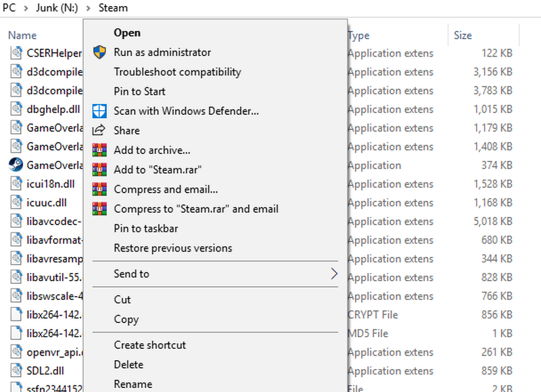Select the libavutil-55 file icon
The height and width of the screenshot is (392, 541).
[x=16, y=277]
